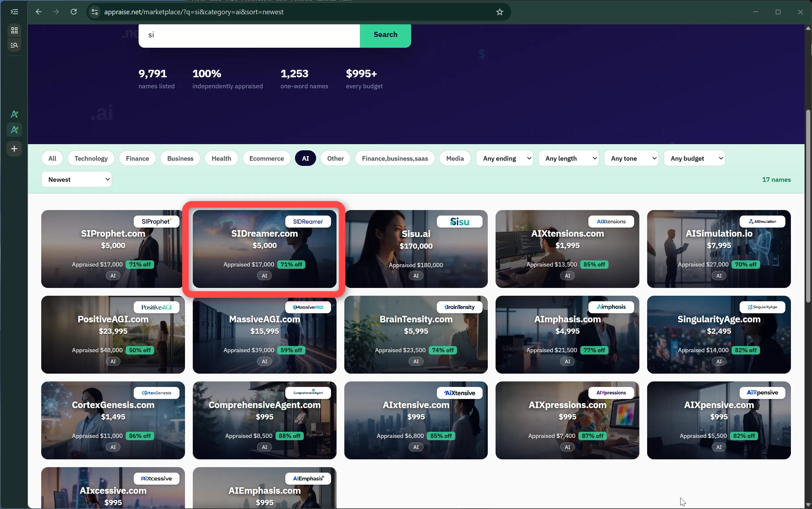This screenshot has width=812, height=509.
Task: Select the Ecommerce category filter
Action: 266,158
